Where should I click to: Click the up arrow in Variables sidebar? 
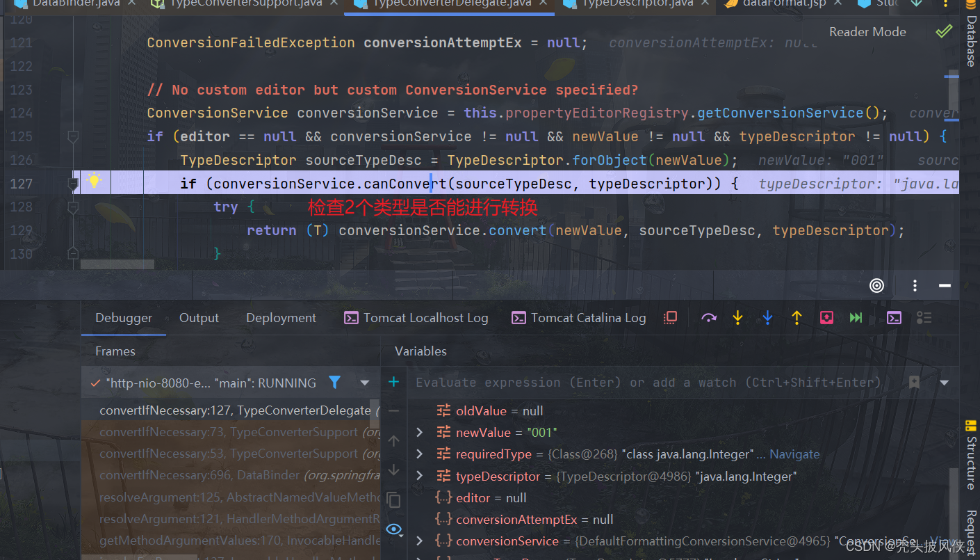(x=393, y=441)
